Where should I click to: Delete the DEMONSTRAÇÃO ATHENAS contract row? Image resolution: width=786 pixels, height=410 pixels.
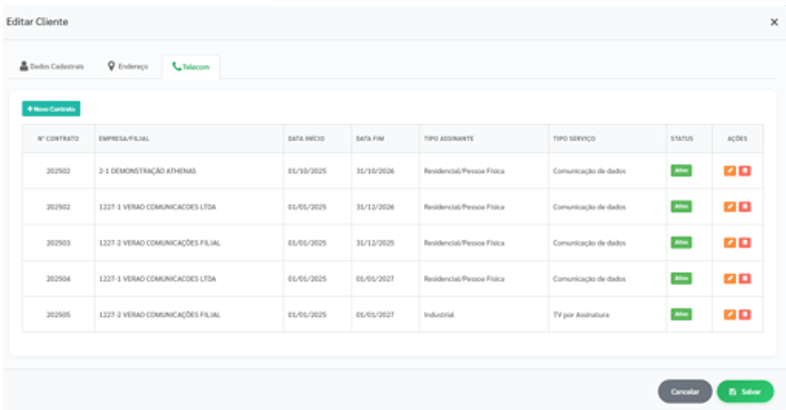pyautogui.click(x=745, y=171)
